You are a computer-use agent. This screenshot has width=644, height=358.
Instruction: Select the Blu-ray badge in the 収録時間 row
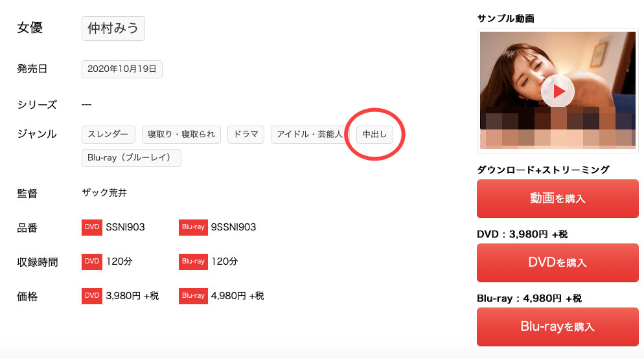(x=193, y=262)
